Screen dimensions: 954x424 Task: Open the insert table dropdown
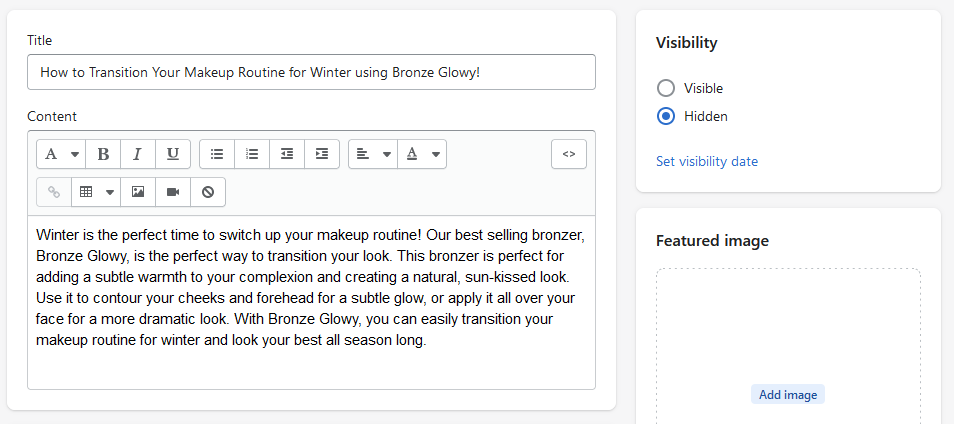click(96, 192)
